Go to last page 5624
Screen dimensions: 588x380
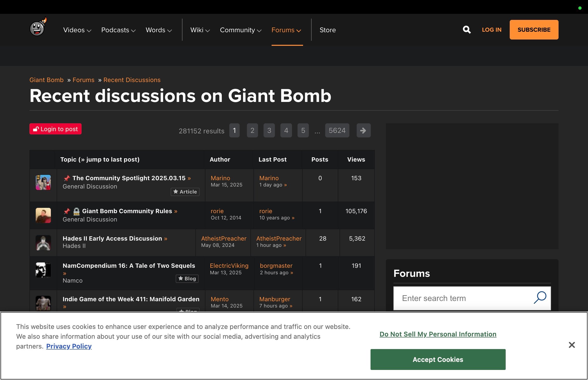[337, 130]
